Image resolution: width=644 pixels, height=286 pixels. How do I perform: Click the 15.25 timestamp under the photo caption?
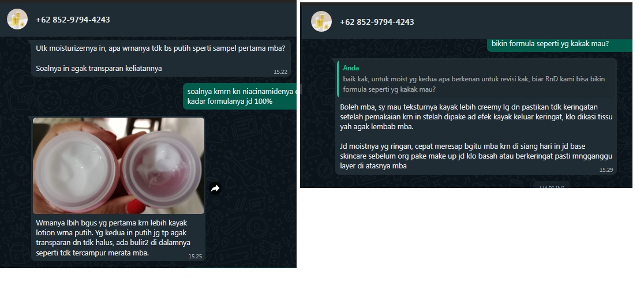pos(196,257)
